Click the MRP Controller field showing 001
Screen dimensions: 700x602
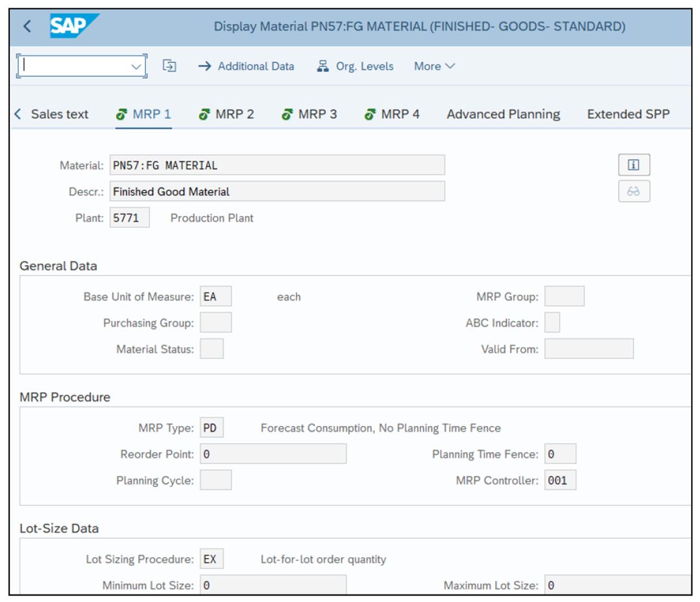pyautogui.click(x=560, y=480)
